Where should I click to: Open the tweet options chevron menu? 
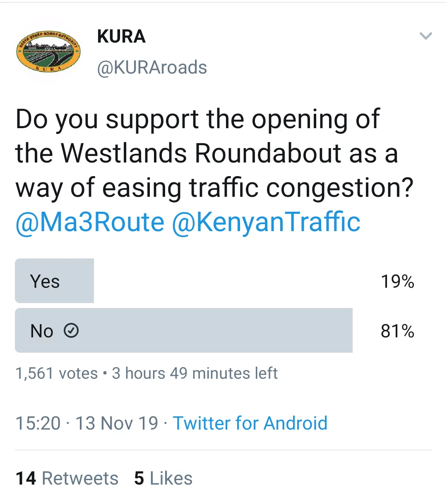point(426,36)
